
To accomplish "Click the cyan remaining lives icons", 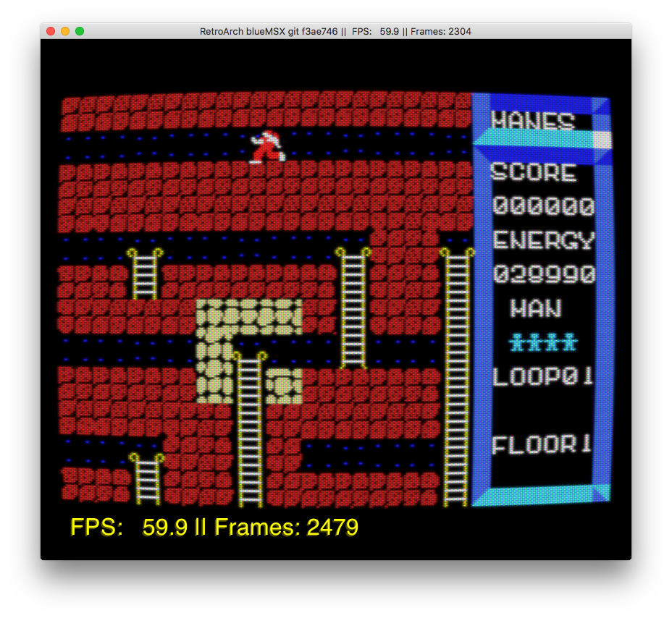I will pyautogui.click(x=543, y=342).
